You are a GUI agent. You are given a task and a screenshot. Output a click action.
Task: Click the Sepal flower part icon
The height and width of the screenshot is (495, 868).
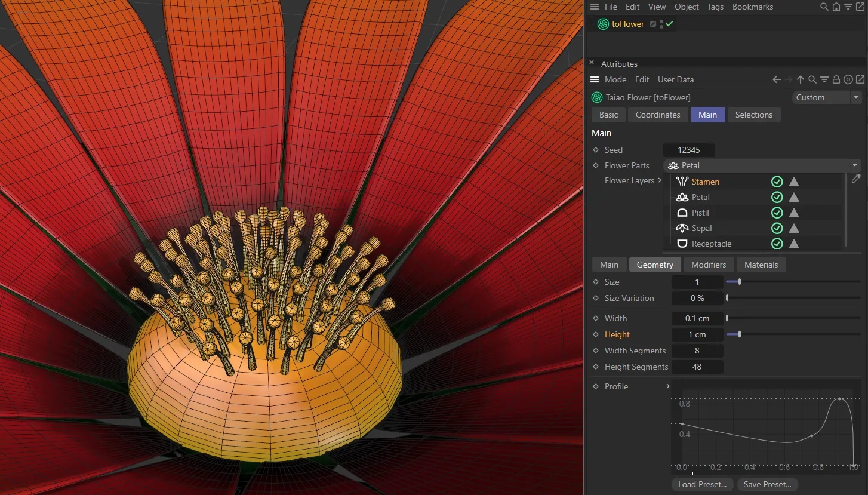[682, 228]
